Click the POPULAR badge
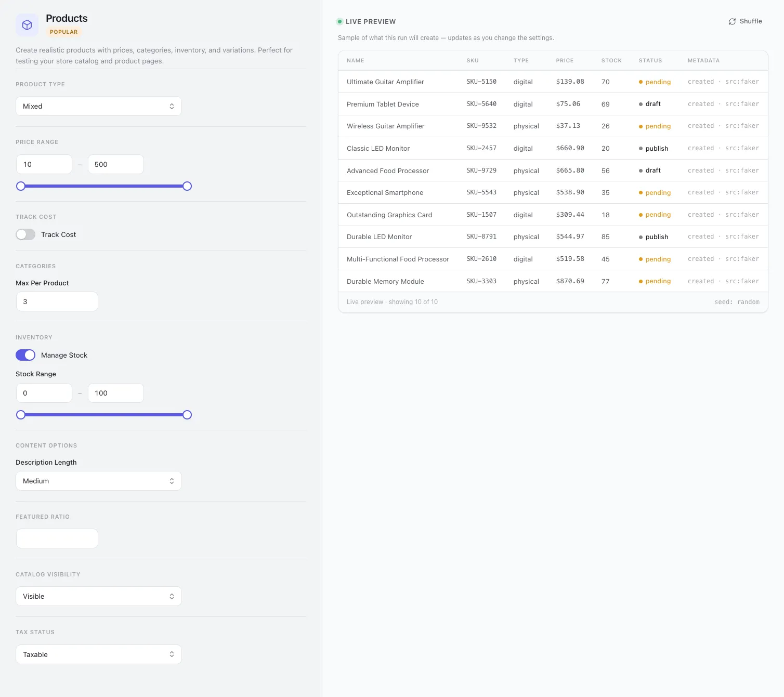The width and height of the screenshot is (784, 697). click(63, 32)
